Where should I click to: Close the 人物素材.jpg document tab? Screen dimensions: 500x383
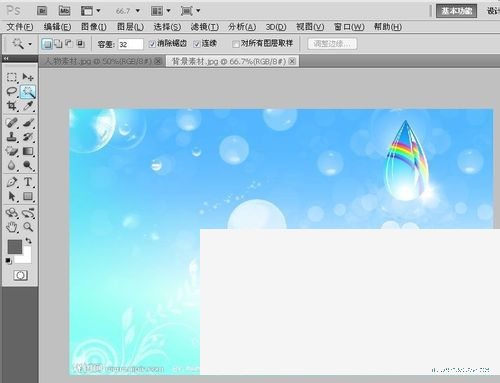coord(158,61)
